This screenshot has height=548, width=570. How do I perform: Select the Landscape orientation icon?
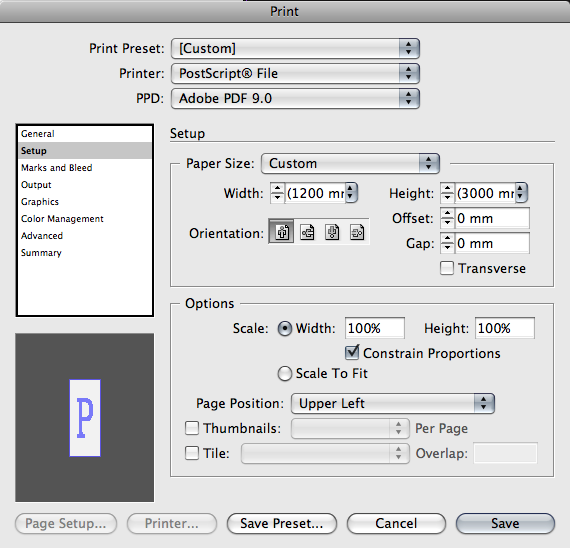[307, 232]
